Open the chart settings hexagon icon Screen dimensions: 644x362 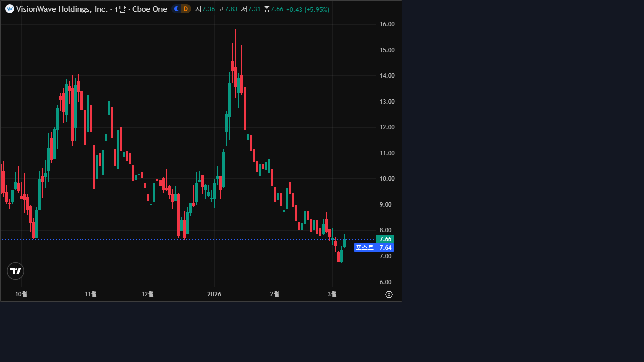pyautogui.click(x=389, y=294)
